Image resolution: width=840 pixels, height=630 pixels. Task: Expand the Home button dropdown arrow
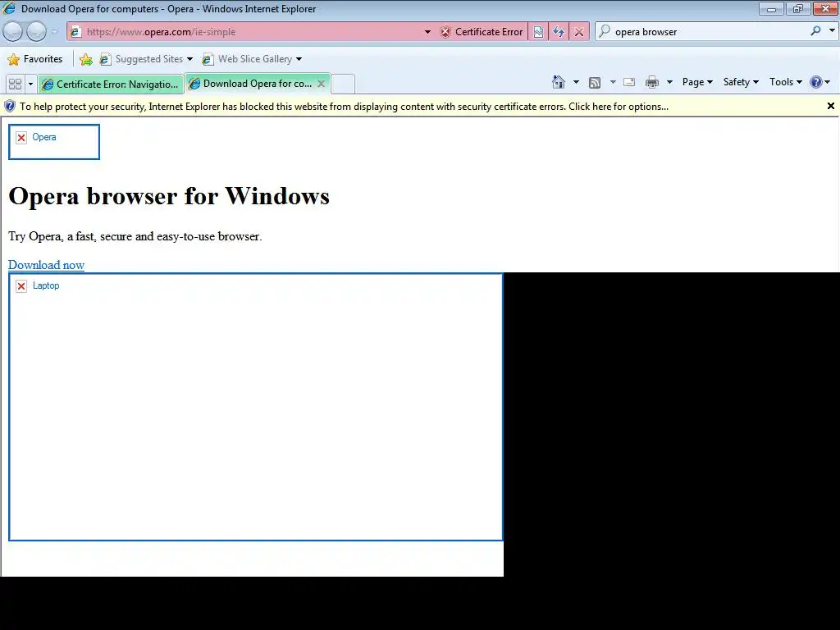pos(576,82)
